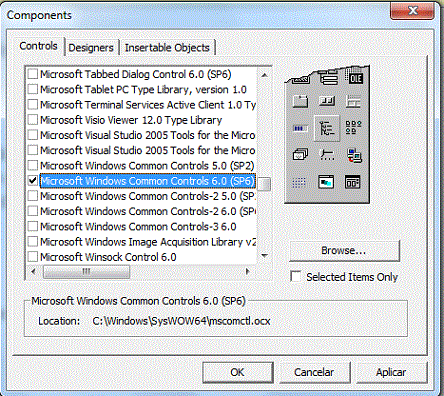
Task: Open the Designers tab
Action: [x=91, y=48]
